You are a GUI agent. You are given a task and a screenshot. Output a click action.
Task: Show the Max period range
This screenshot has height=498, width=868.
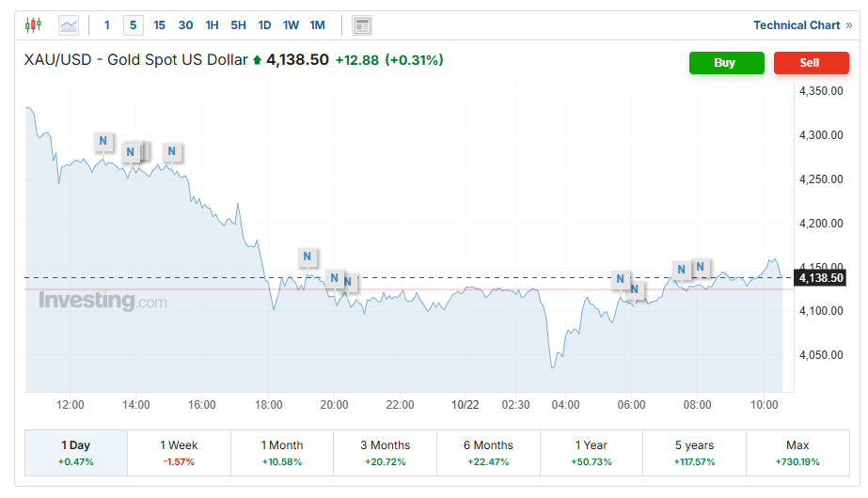797,453
